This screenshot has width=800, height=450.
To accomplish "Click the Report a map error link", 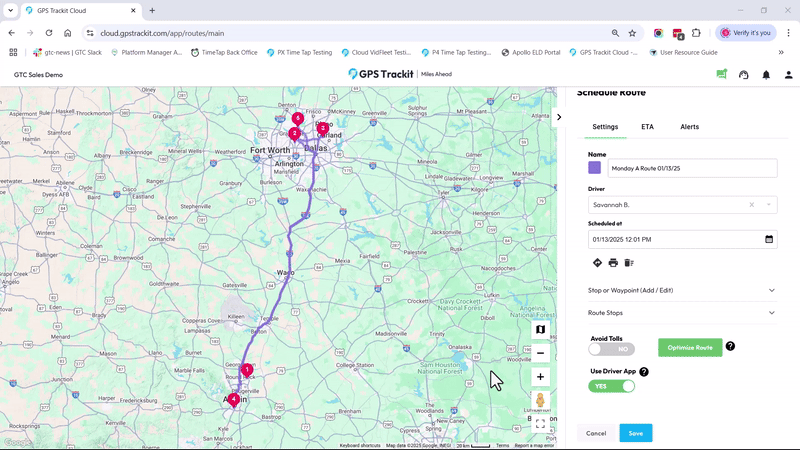I will [x=534, y=445].
